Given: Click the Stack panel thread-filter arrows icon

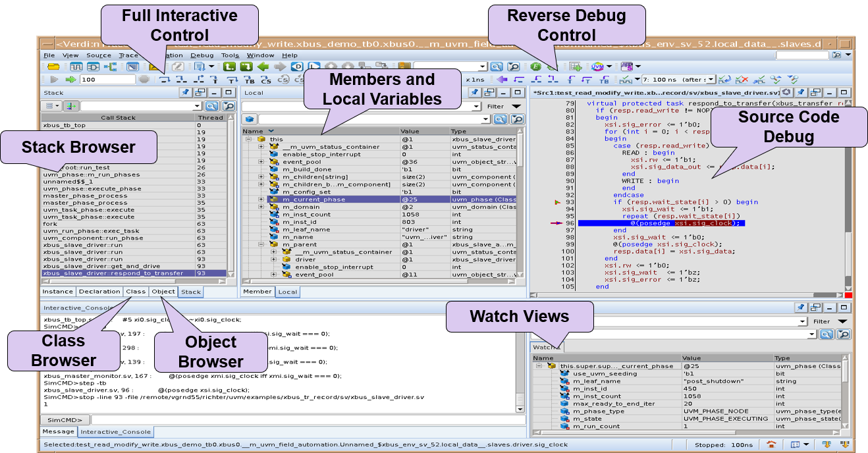Looking at the screenshot, I should [70, 106].
